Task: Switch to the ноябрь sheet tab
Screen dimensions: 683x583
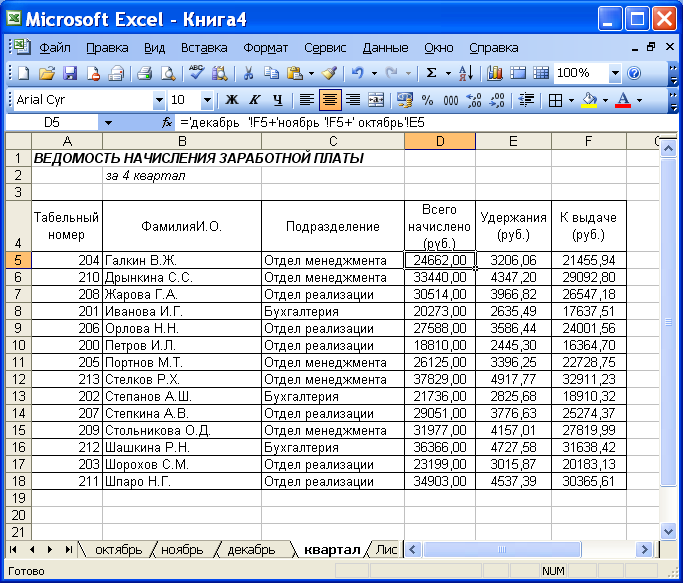Action: click(x=182, y=550)
